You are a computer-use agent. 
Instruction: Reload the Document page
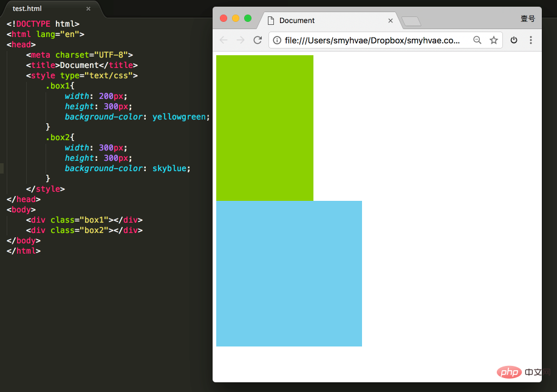tap(258, 40)
